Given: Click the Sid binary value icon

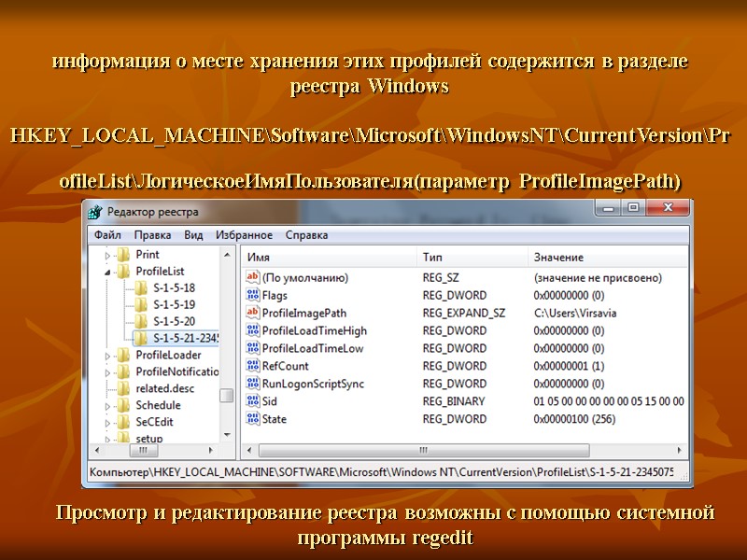Looking at the screenshot, I should point(252,401).
